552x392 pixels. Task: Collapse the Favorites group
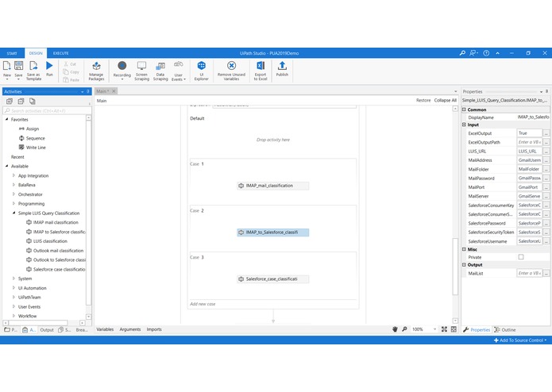6,119
